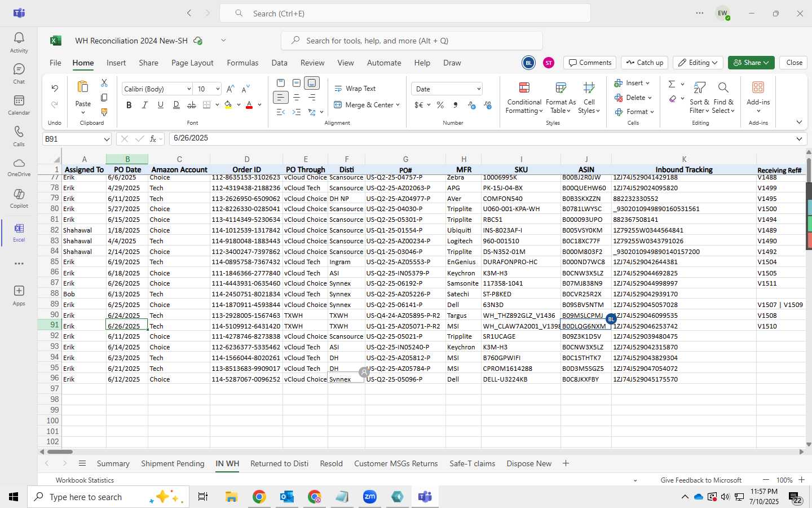Viewport: 812px width, 508px height.
Task: Open the Shipment Pending sheet tab
Action: pos(173,463)
